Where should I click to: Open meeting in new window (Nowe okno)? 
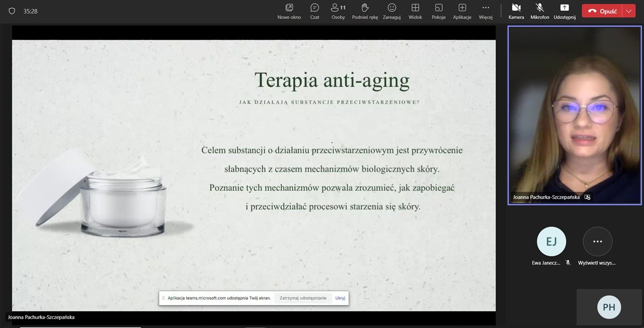(289, 11)
